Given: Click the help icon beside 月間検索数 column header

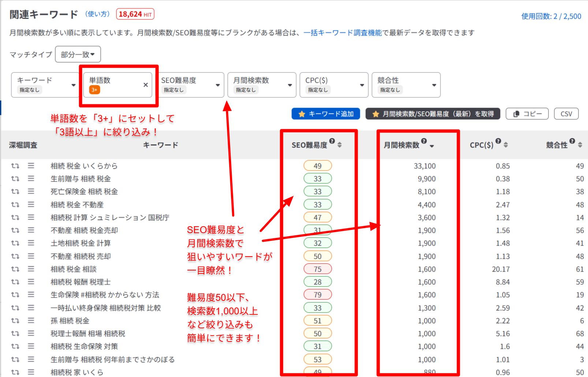Looking at the screenshot, I should [424, 141].
